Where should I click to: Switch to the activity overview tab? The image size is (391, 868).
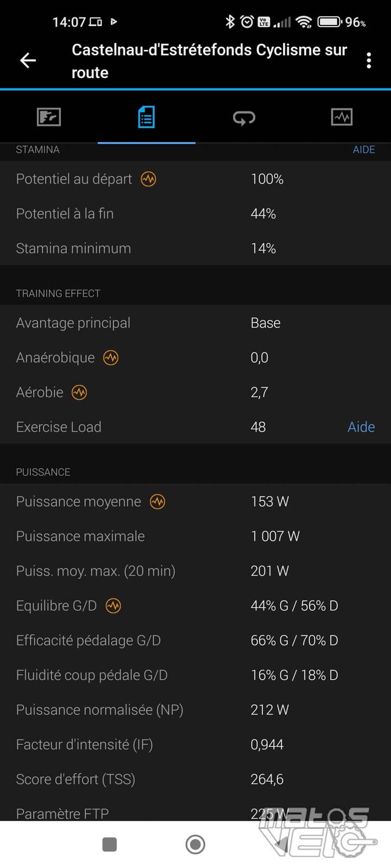click(x=49, y=117)
